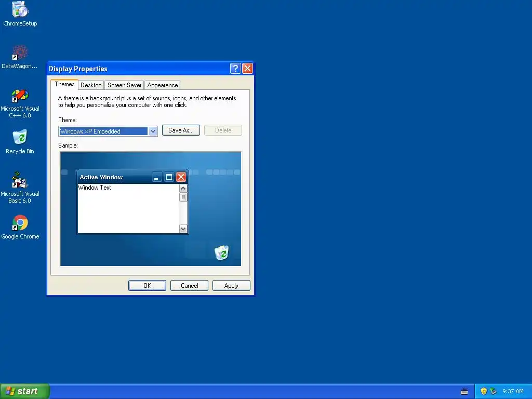The image size is (532, 399).
Task: Click the sample scrollbar down arrow
Action: (183, 229)
